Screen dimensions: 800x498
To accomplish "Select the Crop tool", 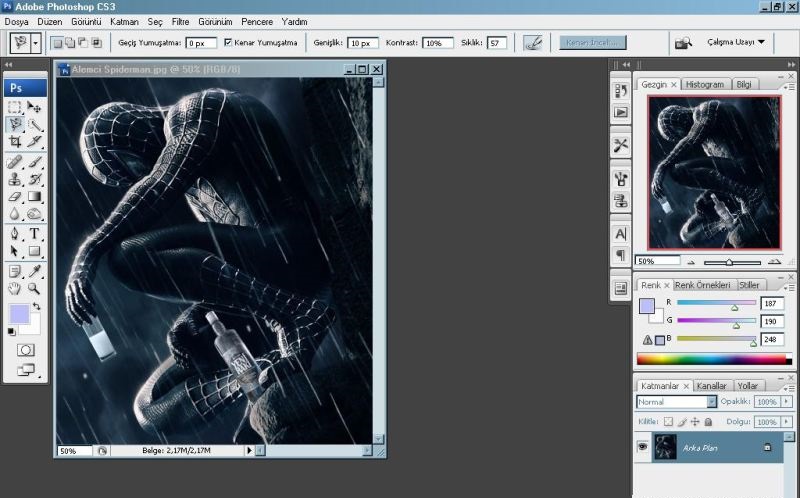I will 15,141.
